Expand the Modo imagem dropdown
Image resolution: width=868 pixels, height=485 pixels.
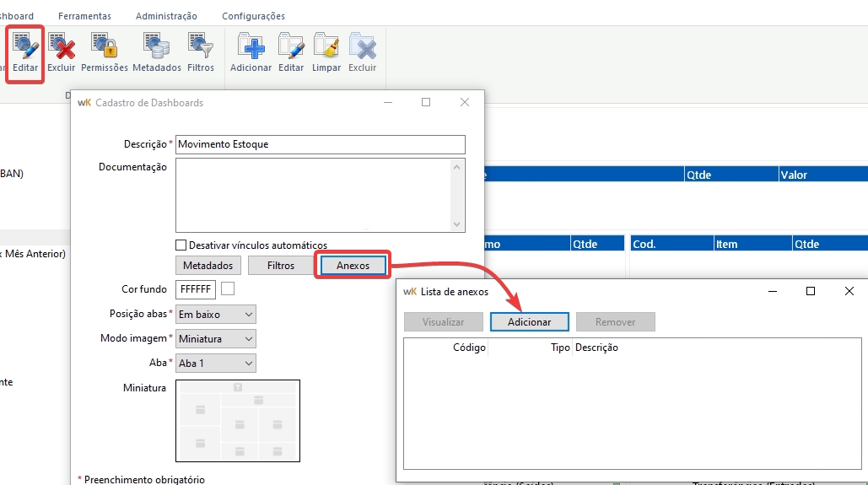[216, 338]
